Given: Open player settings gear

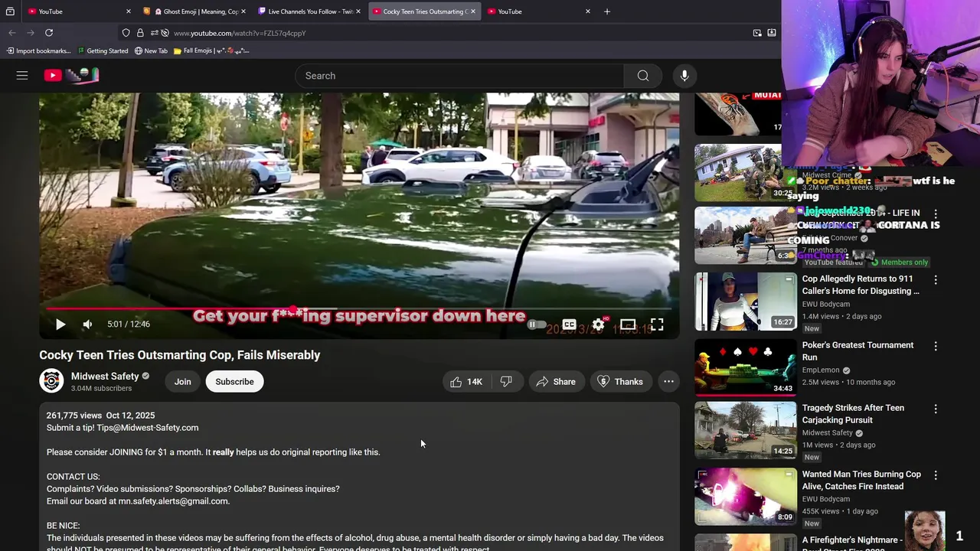Looking at the screenshot, I should pyautogui.click(x=599, y=324).
